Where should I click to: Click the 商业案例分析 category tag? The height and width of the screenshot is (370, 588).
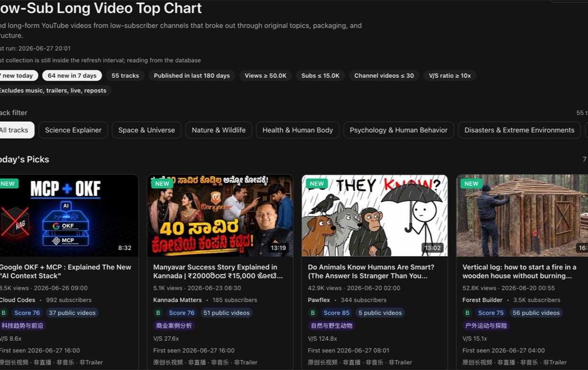(x=174, y=325)
